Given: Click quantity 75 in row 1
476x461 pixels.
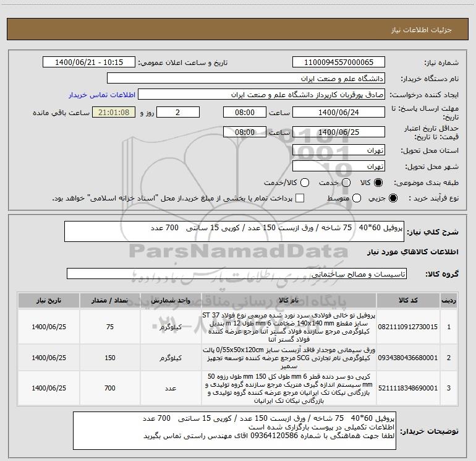Looking at the screenshot, I should 110,327.
